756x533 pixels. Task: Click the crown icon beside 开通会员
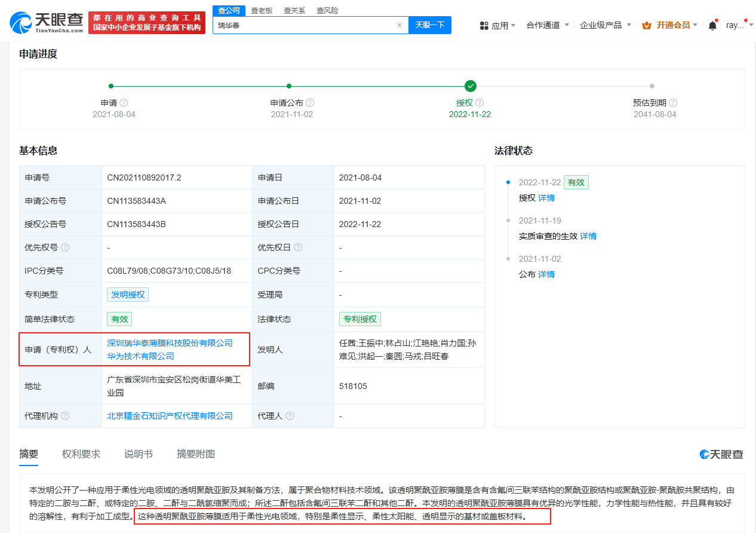coord(647,25)
